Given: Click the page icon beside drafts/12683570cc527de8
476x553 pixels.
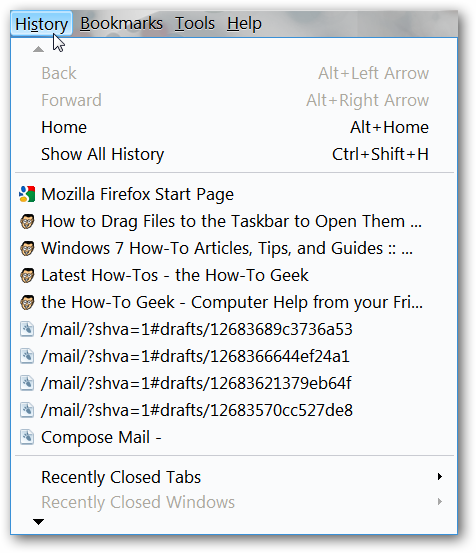Looking at the screenshot, I should [x=27, y=410].
